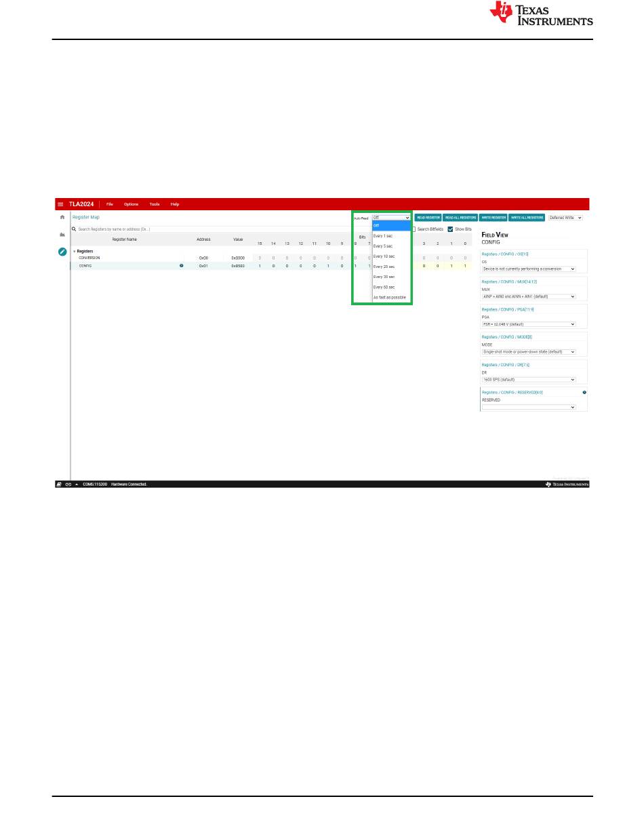Open the RESERVED field dropdown
The width and height of the screenshot is (644, 839).
(x=529, y=407)
